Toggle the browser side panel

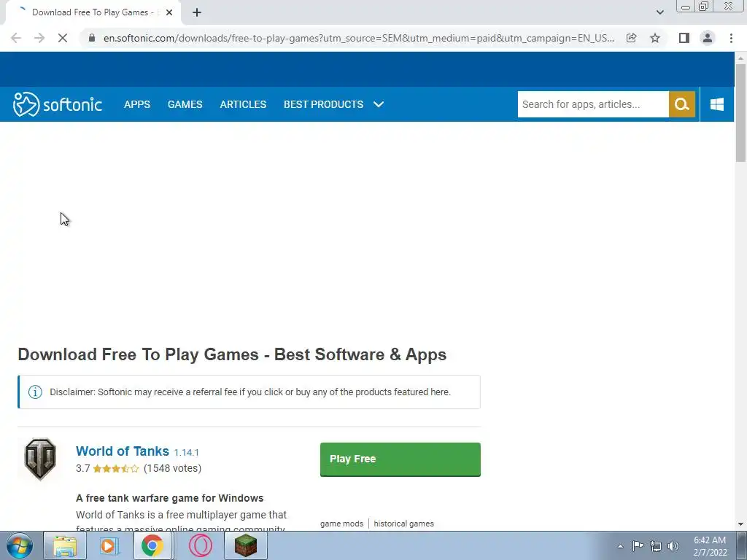[684, 38]
